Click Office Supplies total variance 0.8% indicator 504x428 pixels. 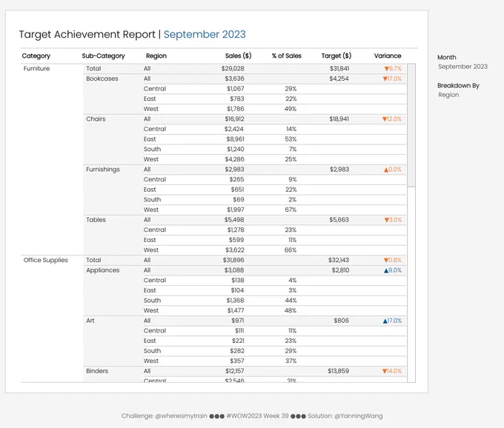pyautogui.click(x=393, y=260)
